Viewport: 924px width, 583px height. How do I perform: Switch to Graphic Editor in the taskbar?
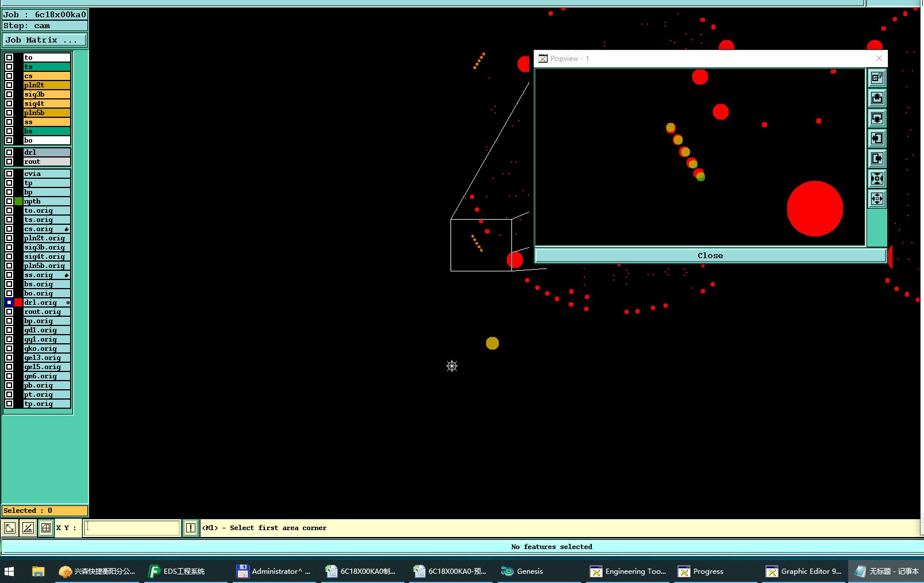[804, 571]
